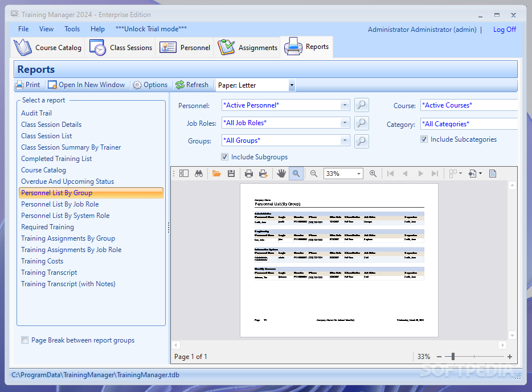Select Personnel List By System Role report
This screenshot has width=532, height=392.
tap(65, 216)
